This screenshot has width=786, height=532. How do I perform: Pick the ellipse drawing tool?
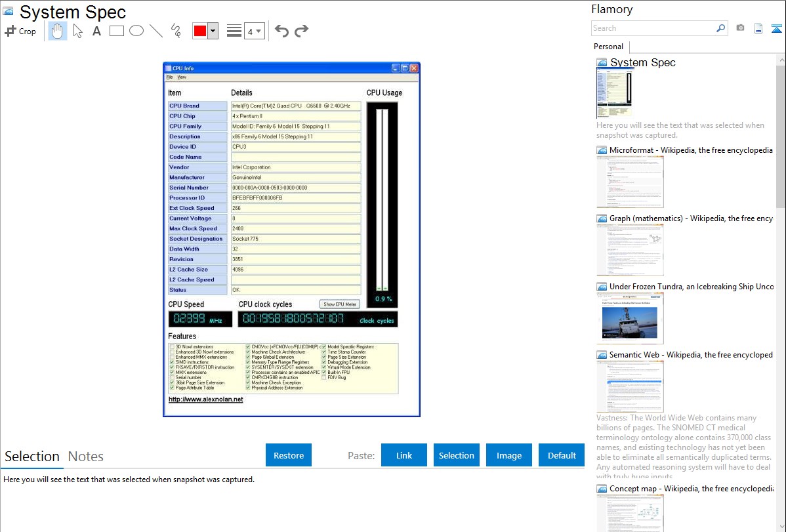coord(136,31)
